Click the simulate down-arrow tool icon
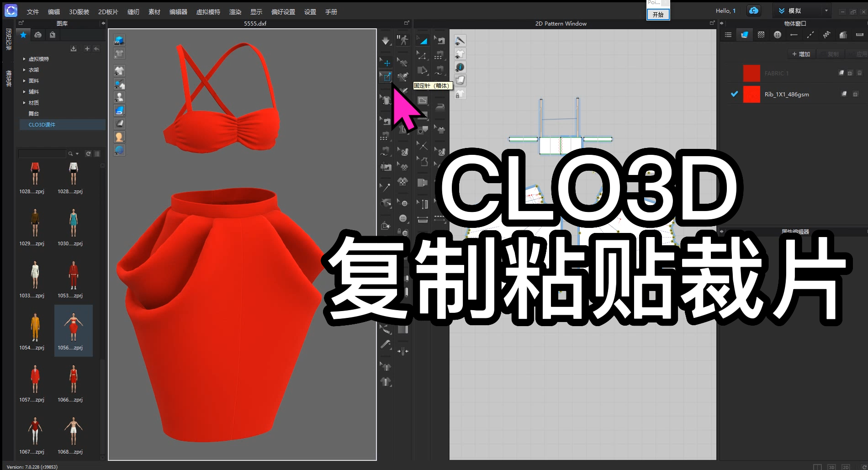Viewport: 868px width, 470px height. coord(386,41)
